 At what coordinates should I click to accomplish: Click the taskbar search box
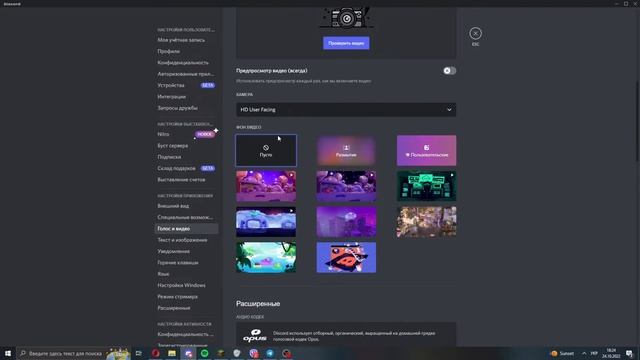73,353
